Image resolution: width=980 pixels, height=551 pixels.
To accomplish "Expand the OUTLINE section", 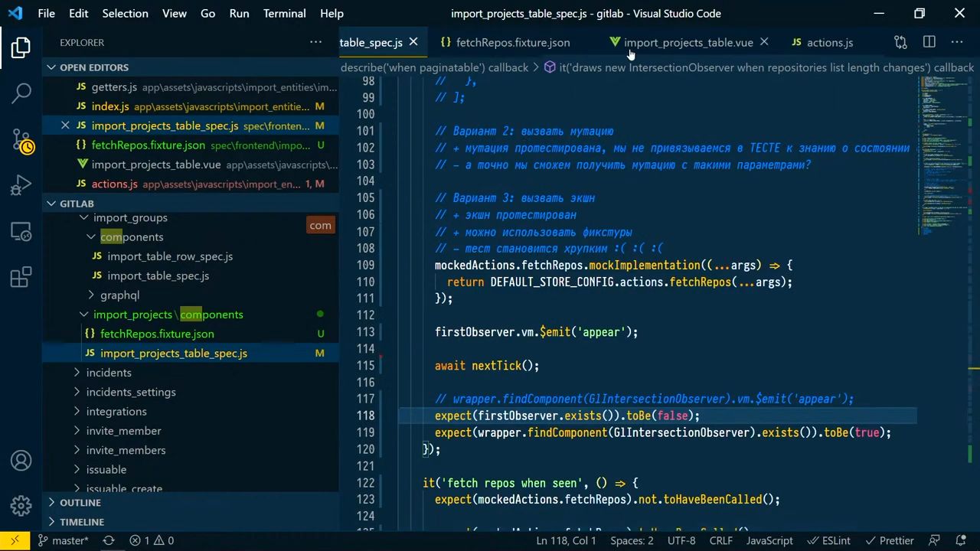I will (x=80, y=503).
